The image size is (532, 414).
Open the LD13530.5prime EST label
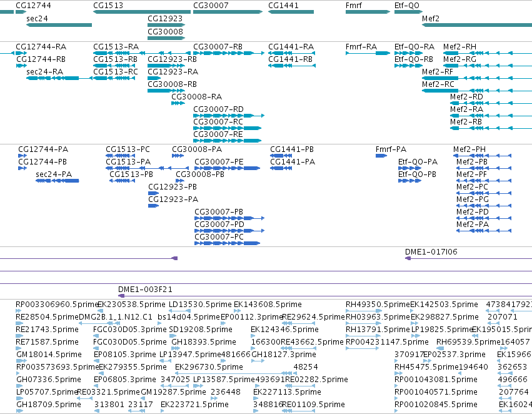tap(200, 305)
